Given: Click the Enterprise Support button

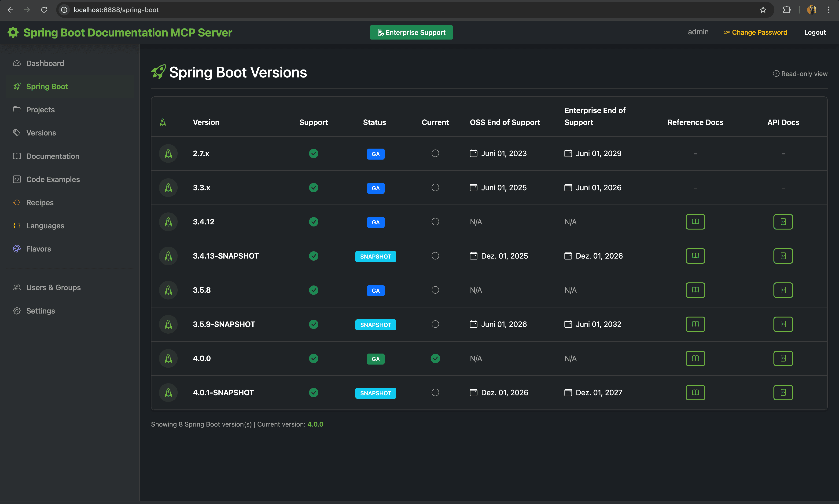Looking at the screenshot, I should pos(411,32).
